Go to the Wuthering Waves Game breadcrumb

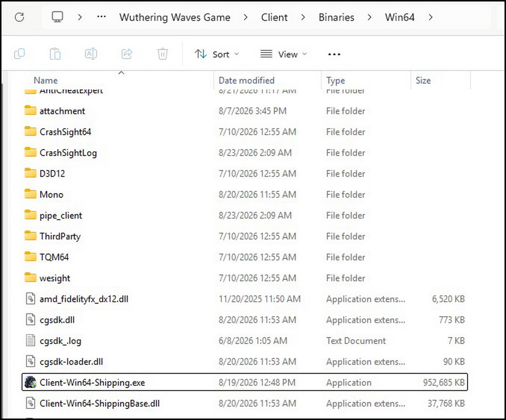click(x=175, y=17)
